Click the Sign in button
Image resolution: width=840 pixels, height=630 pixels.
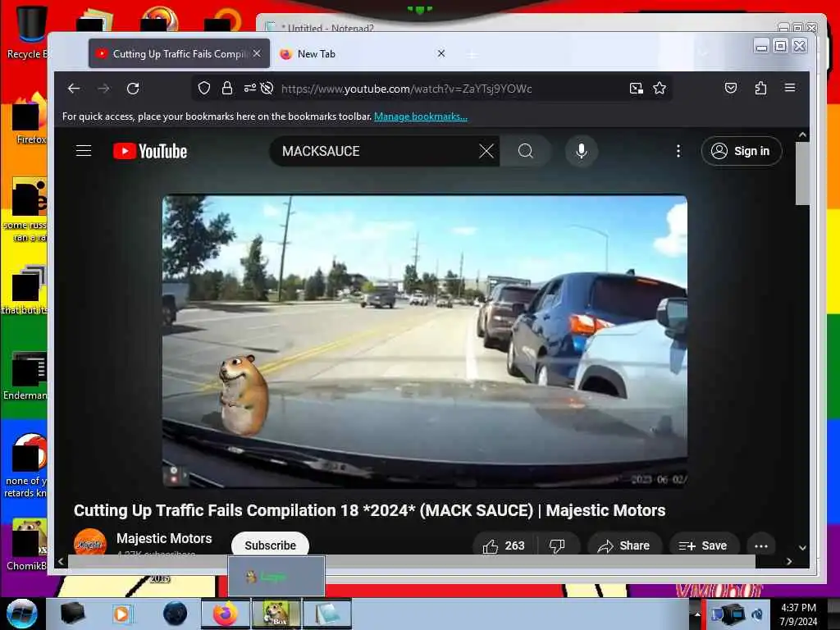tap(742, 151)
